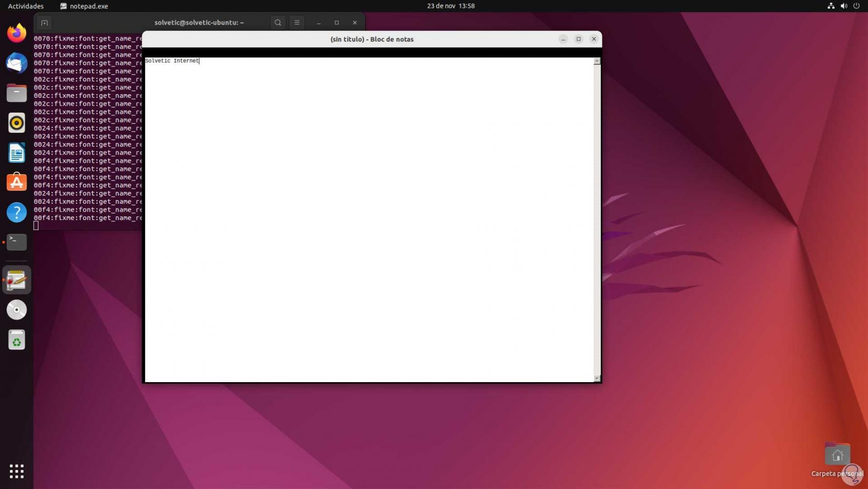Open the Actividades overview
This screenshot has width=868, height=489.
[26, 6]
